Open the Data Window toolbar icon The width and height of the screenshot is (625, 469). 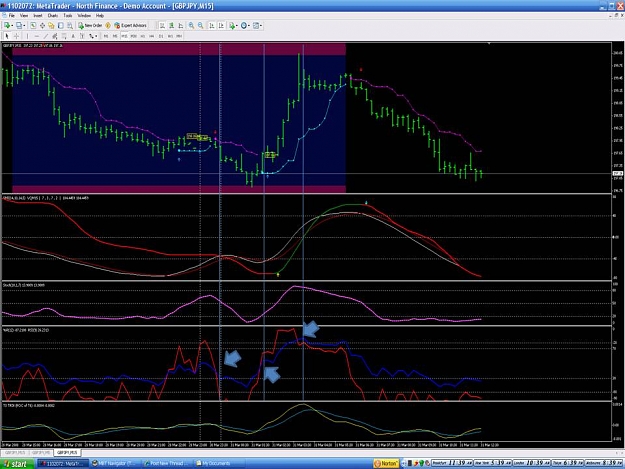[x=42, y=26]
